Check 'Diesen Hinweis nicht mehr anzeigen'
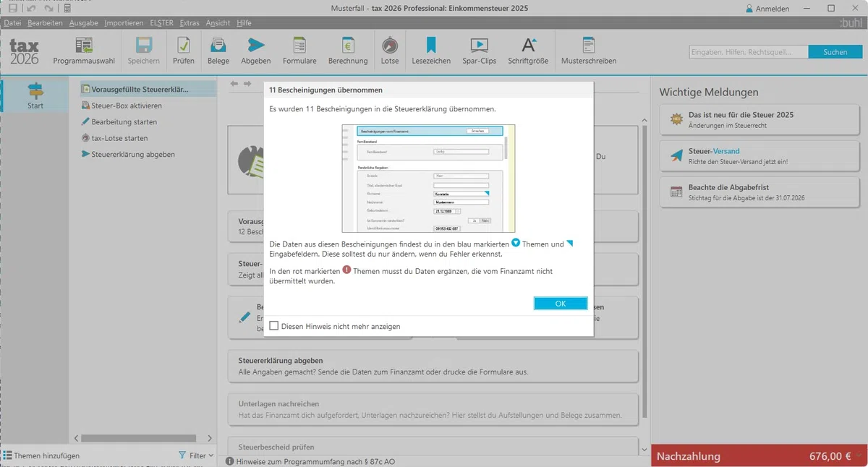 273,326
